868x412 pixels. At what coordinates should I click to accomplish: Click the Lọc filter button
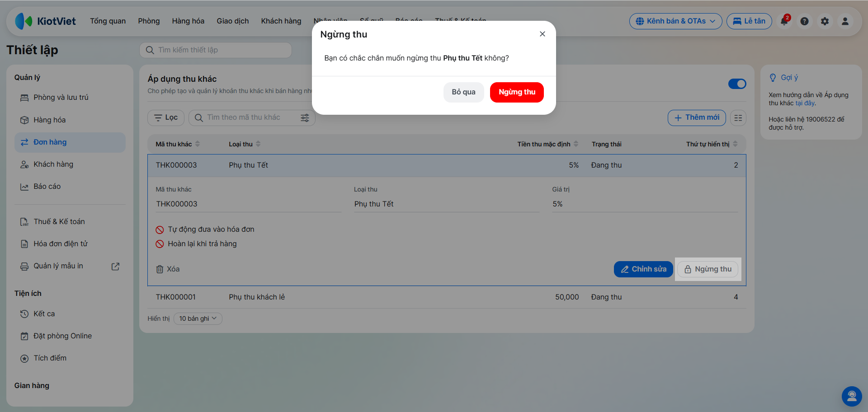click(166, 118)
